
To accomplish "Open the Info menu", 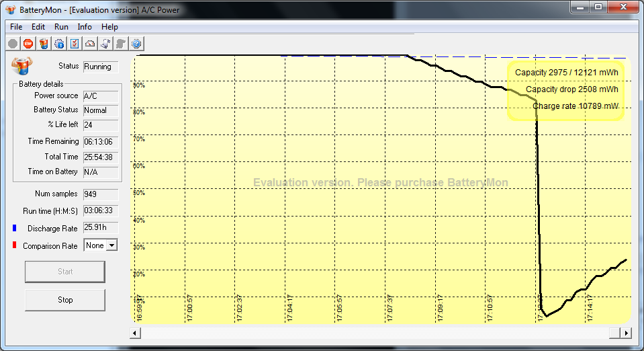I will [x=85, y=27].
